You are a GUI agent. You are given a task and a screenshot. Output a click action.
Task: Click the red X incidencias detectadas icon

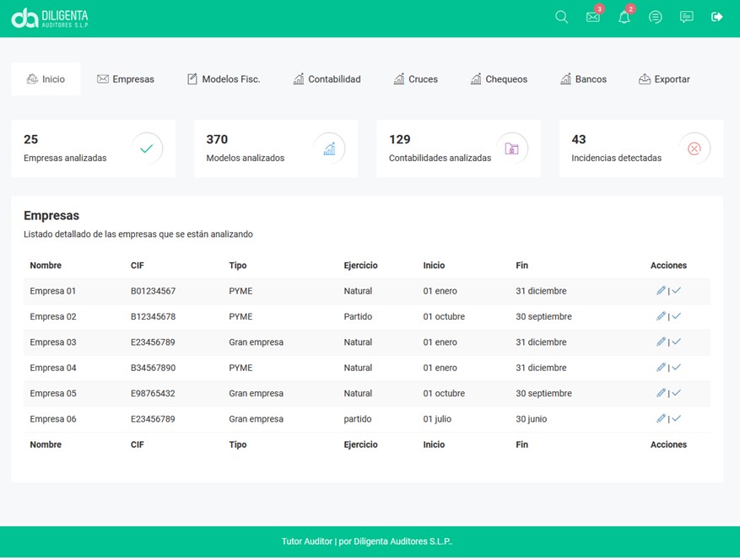pos(694,148)
